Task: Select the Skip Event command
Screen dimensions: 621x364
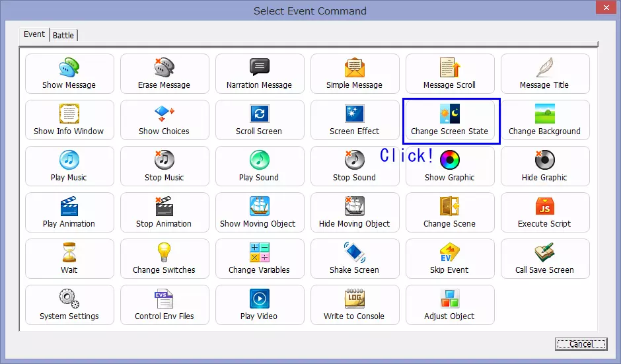Action: pos(450,259)
